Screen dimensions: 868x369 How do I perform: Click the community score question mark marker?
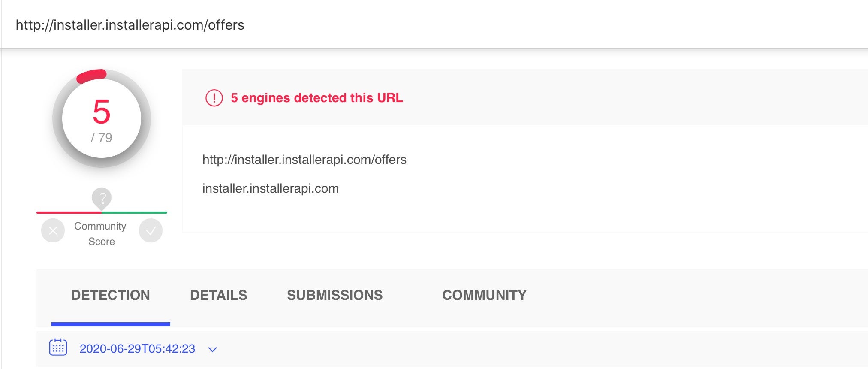[x=102, y=198]
